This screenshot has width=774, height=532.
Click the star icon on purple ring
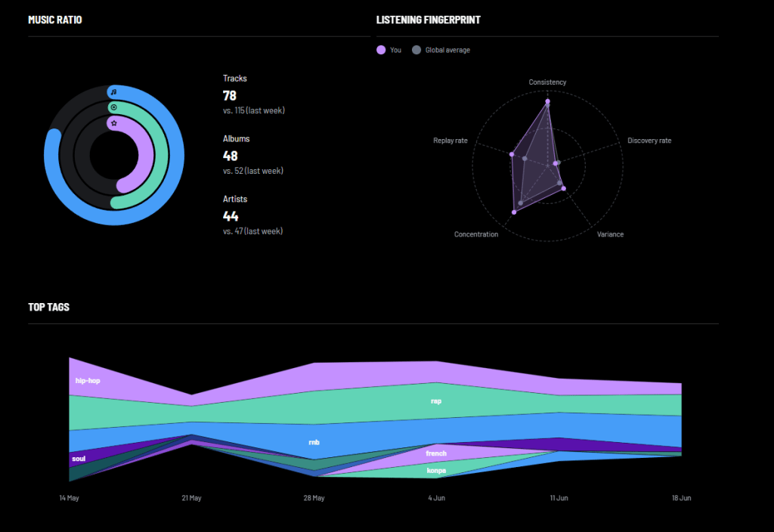pyautogui.click(x=114, y=123)
